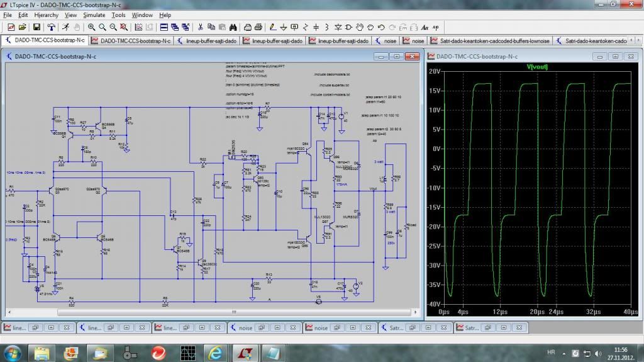Image resolution: width=644 pixels, height=362 pixels.
Task: Switch to first lineup-buffer-sajti-dado schematic tab
Action: [208, 41]
